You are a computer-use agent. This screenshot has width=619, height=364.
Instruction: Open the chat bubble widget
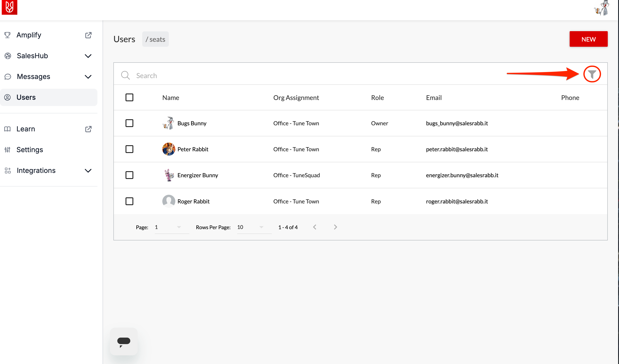(124, 341)
